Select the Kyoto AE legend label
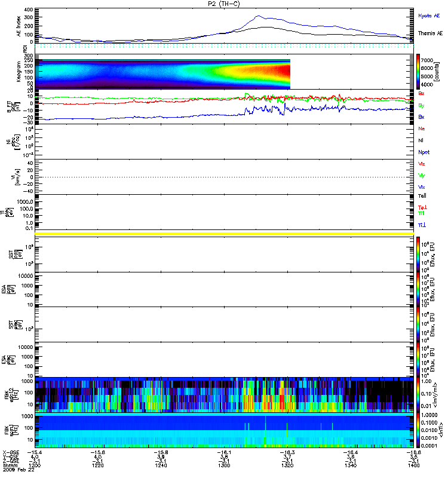Image resolution: width=448 pixels, height=478 pixels. pos(429,16)
